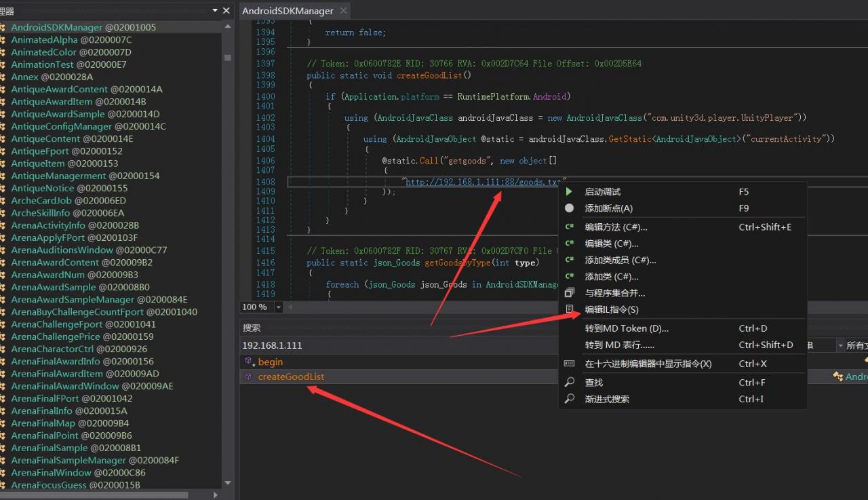Choose 添加类成员 (C#)... menu entry

click(x=620, y=260)
